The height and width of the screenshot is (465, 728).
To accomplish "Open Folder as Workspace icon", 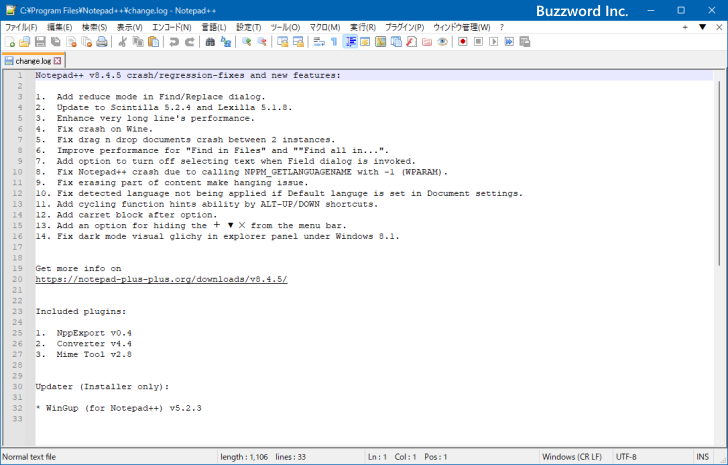I will [427, 42].
